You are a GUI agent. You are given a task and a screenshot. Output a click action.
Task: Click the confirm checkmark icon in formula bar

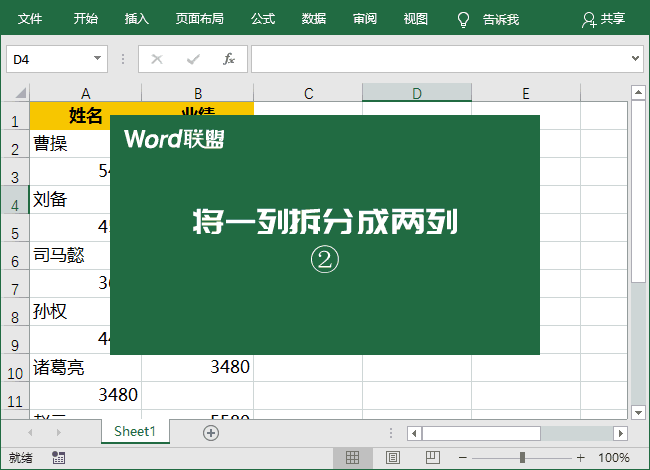pyautogui.click(x=193, y=59)
